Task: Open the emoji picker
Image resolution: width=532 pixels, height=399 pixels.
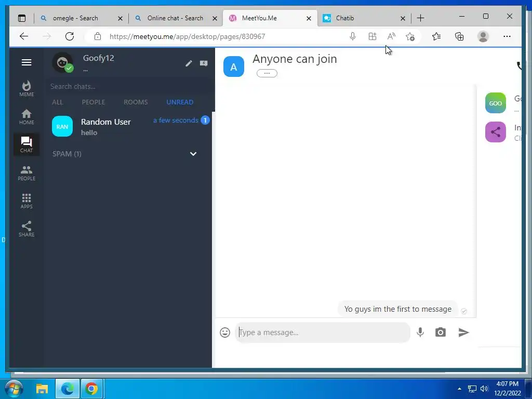Action: tap(225, 332)
